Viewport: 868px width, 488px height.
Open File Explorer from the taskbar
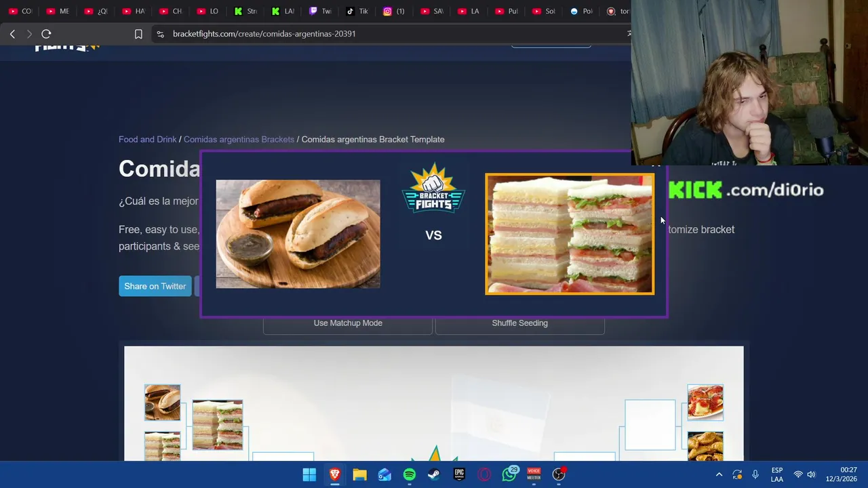pyautogui.click(x=359, y=474)
